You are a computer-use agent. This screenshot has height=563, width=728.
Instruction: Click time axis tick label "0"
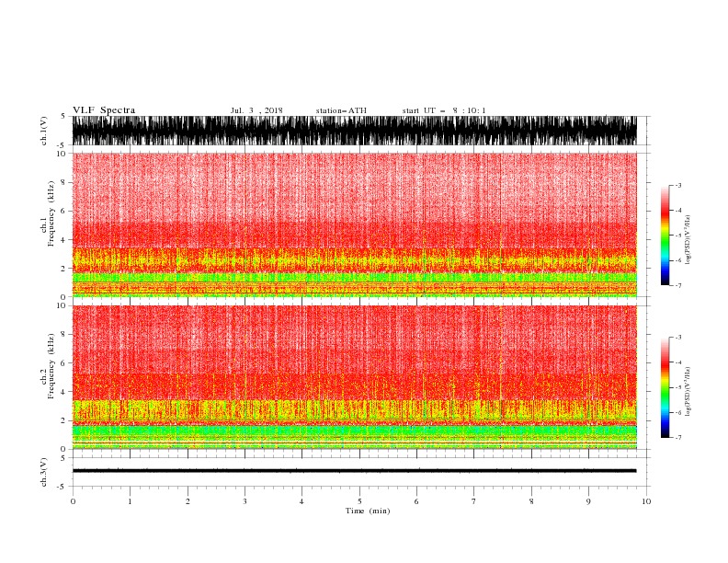tap(73, 501)
